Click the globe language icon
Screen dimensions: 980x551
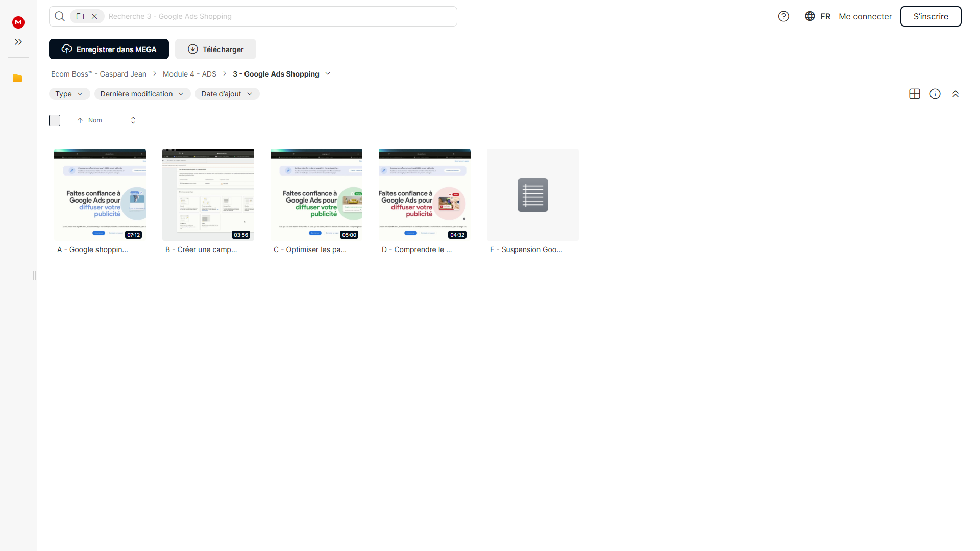click(x=810, y=16)
